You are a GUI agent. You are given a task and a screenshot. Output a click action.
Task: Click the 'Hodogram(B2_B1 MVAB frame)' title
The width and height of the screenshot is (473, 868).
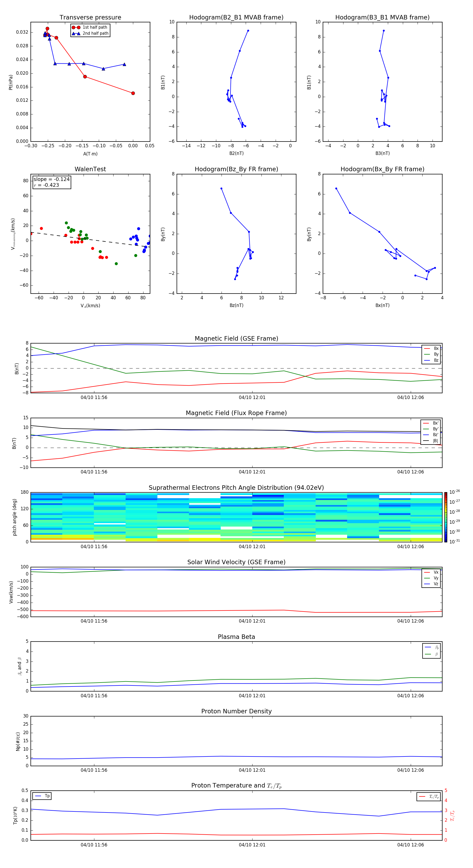point(236,18)
